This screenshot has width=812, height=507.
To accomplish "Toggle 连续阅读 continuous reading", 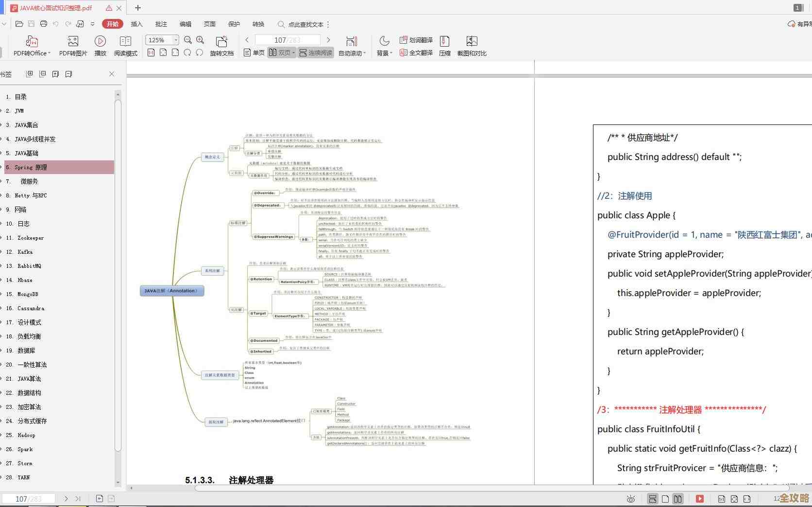I will click(x=316, y=52).
